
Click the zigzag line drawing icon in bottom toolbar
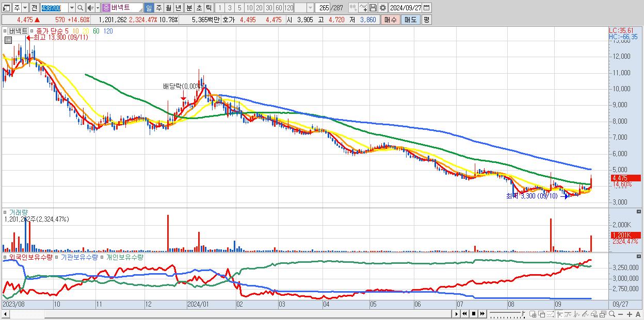(x=568, y=314)
